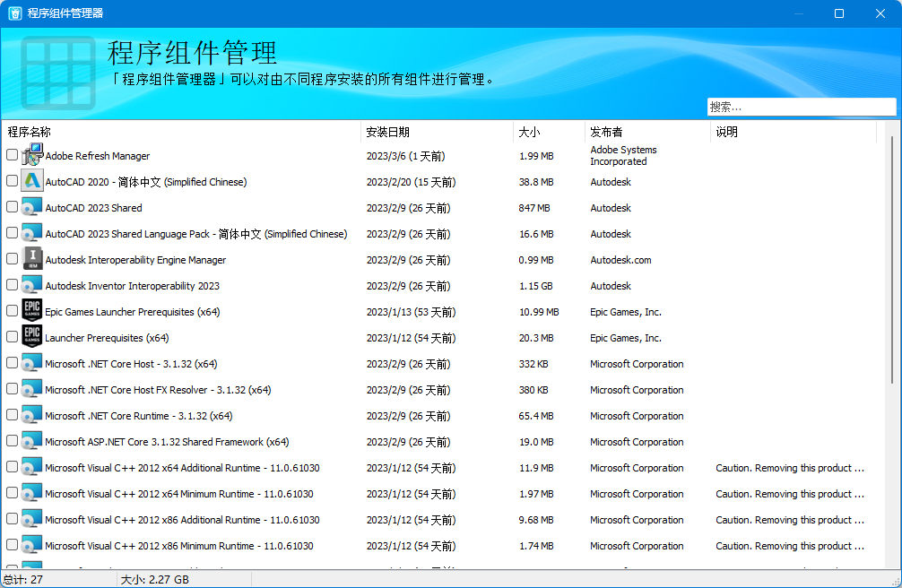
Task: Click the Adobe Systems Incorporated publisher cell
Action: pos(623,155)
